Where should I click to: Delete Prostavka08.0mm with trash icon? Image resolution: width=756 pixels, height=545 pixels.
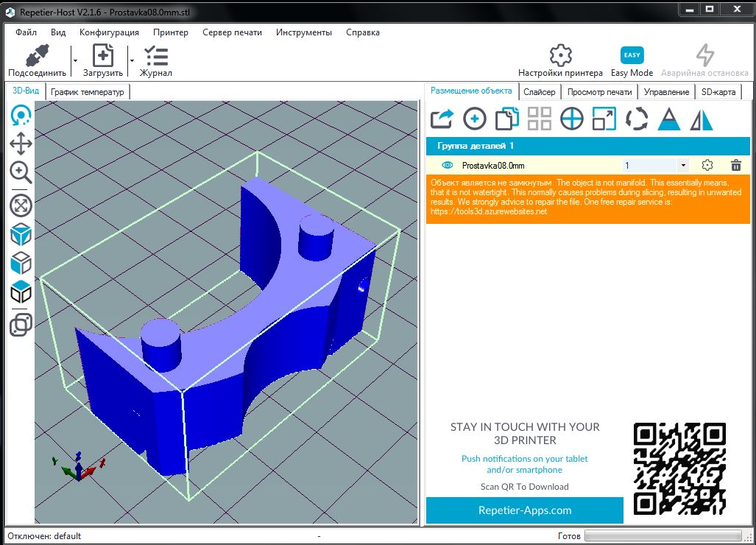coord(735,166)
